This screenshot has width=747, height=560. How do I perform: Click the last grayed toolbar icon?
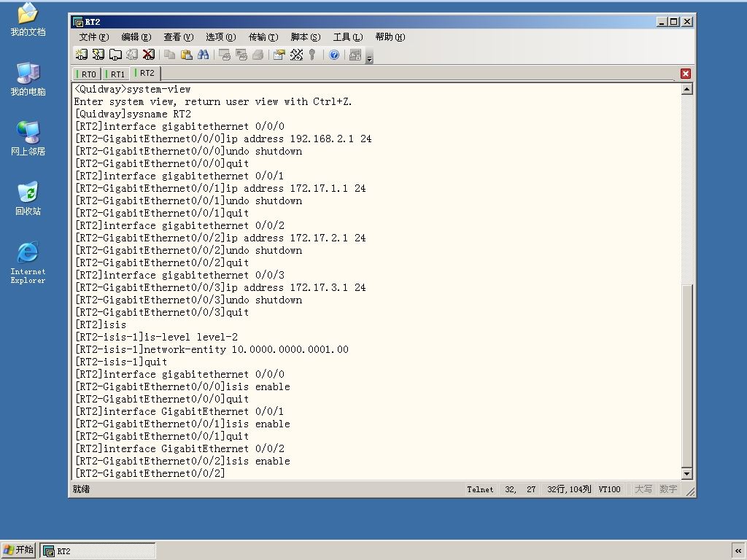tap(355, 55)
